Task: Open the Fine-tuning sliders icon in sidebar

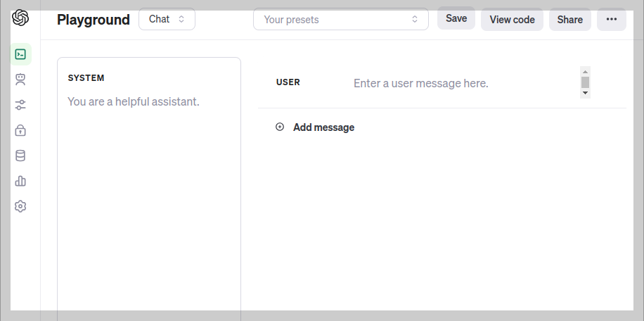Action: click(20, 105)
